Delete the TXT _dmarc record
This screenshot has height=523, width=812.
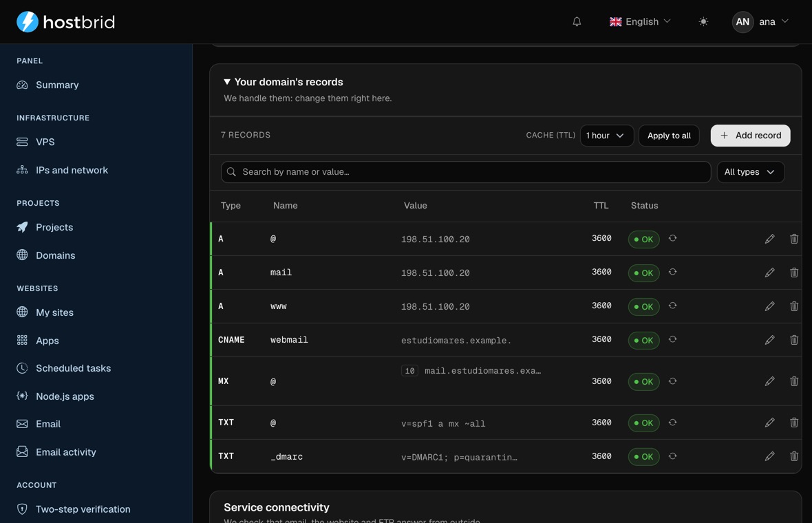794,456
